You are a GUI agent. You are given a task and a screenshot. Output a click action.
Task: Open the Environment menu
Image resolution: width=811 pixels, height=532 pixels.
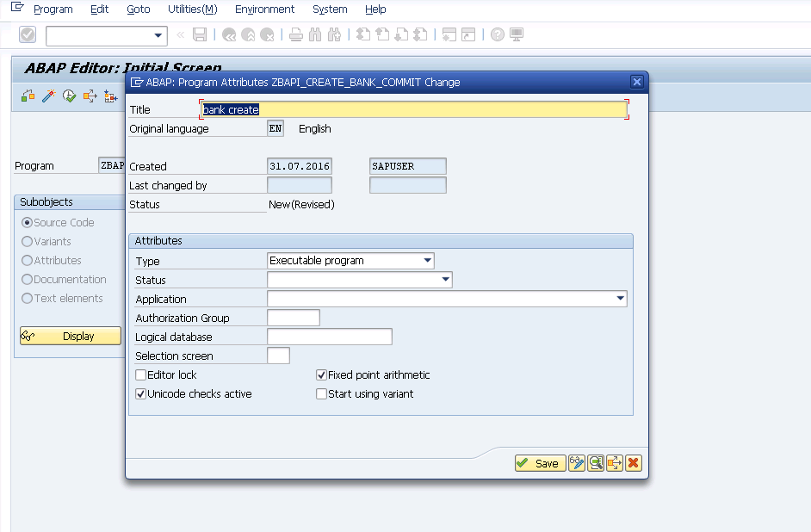(264, 9)
